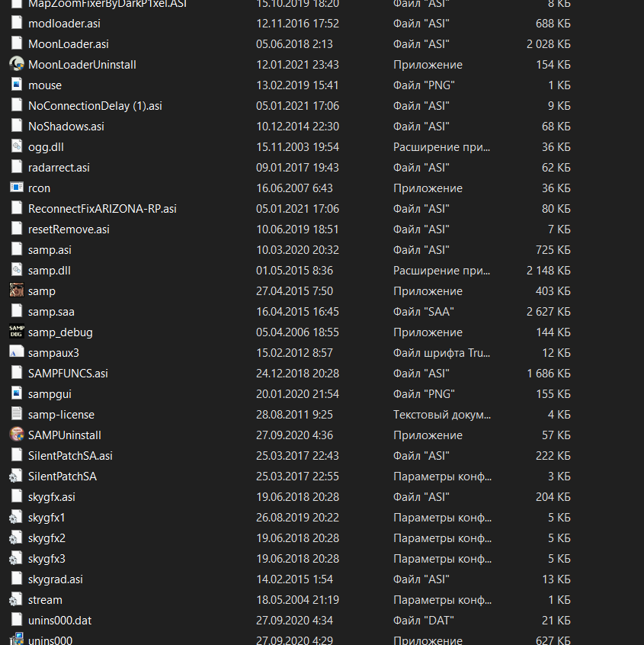Click the date 18.05.2004 21:19
The height and width of the screenshot is (645, 644).
tap(298, 599)
